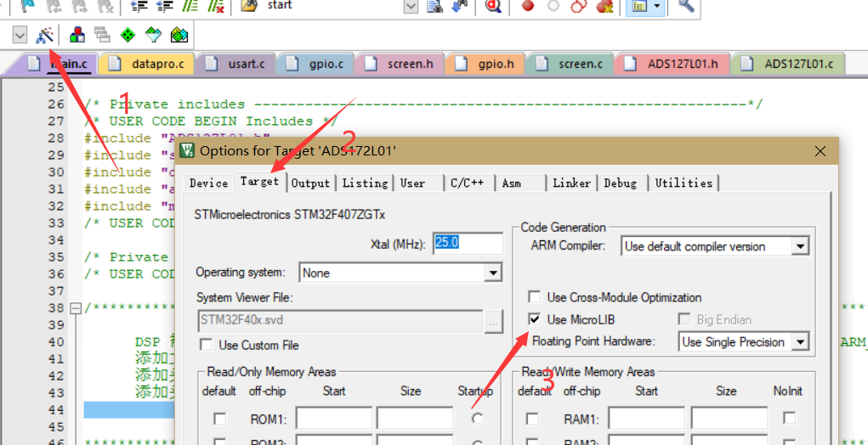Launch the Pack Installer icon
Screen dimensions: 868x445
pyautogui.click(x=179, y=36)
